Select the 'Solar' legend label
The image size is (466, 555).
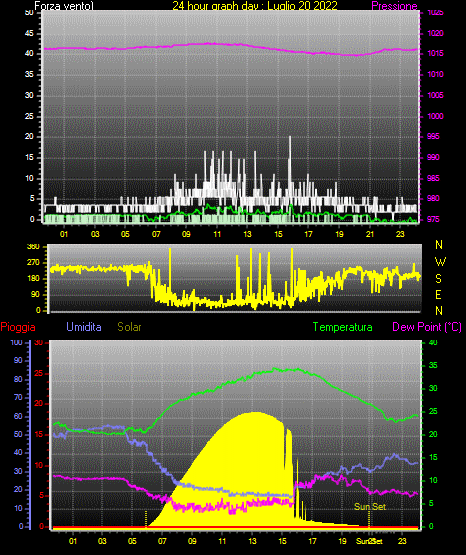[129, 327]
